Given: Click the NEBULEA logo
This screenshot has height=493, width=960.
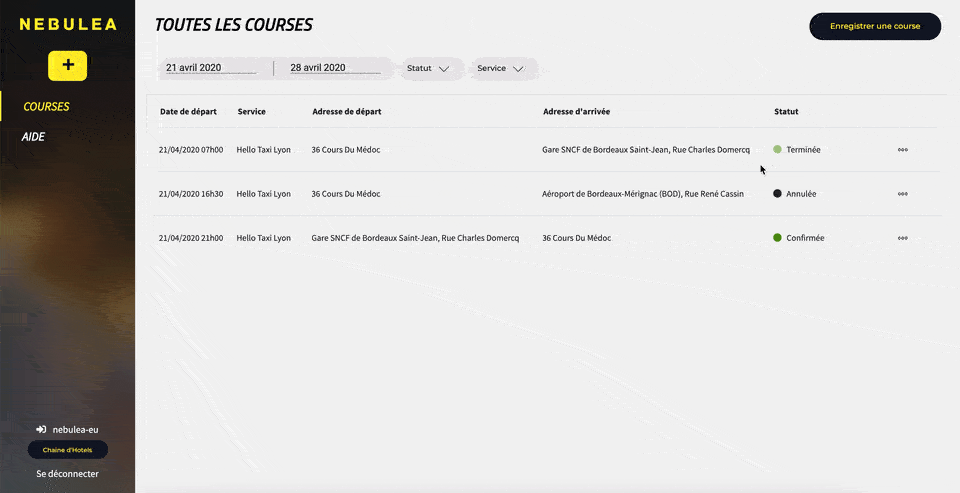Looking at the screenshot, I should 68,24.
